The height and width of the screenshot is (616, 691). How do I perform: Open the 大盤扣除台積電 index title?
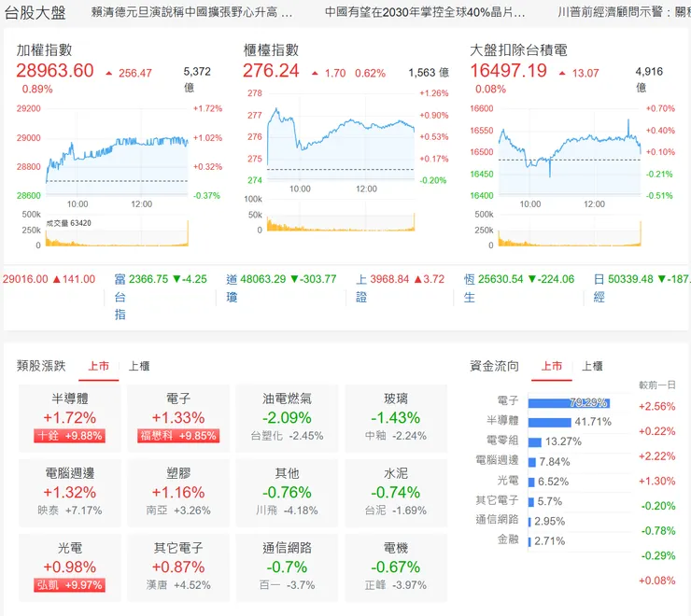(518, 49)
